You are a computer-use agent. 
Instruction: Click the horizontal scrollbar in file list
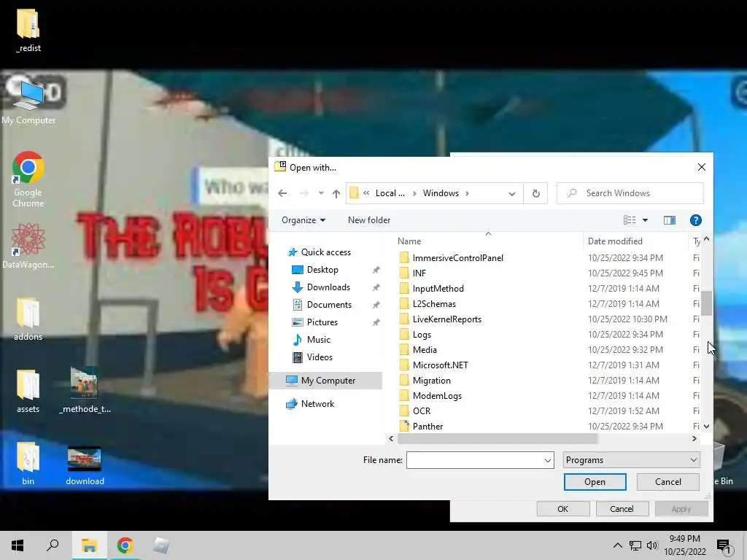pyautogui.click(x=498, y=438)
